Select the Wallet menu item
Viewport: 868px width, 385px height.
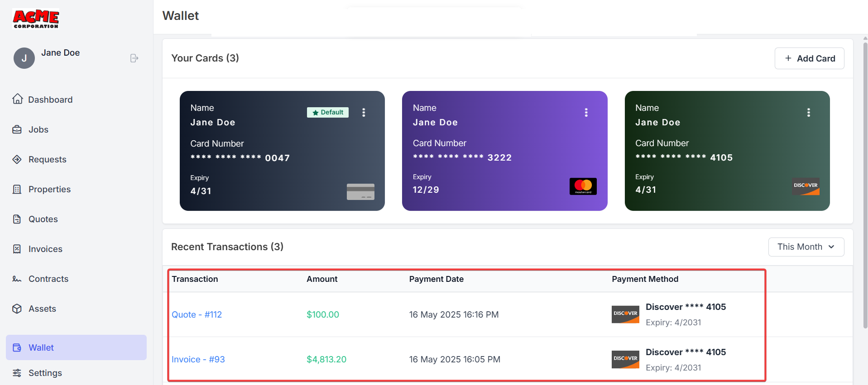(76, 347)
